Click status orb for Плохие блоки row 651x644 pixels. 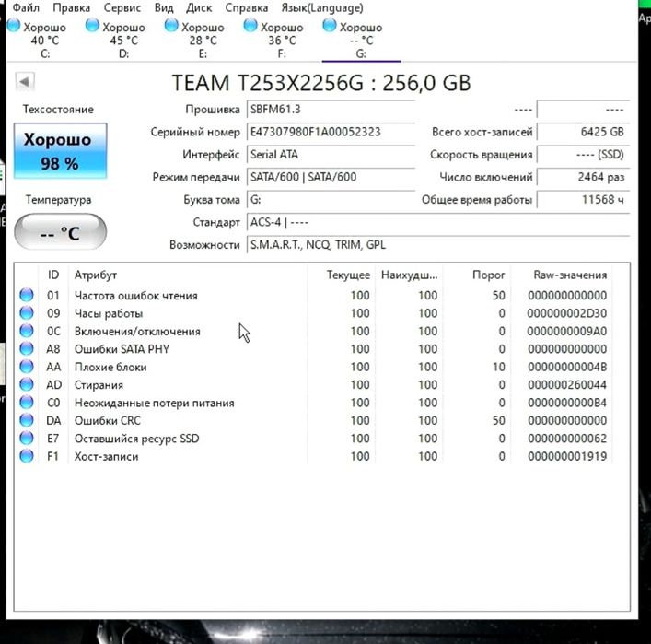coord(27,366)
